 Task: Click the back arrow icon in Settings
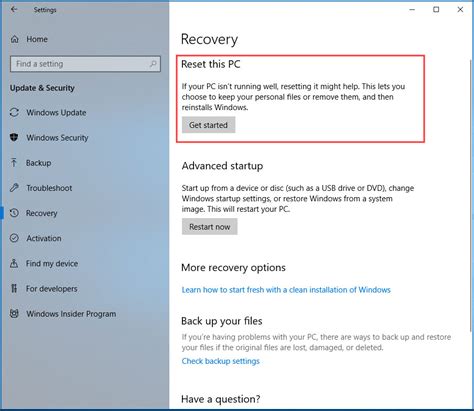pyautogui.click(x=14, y=9)
